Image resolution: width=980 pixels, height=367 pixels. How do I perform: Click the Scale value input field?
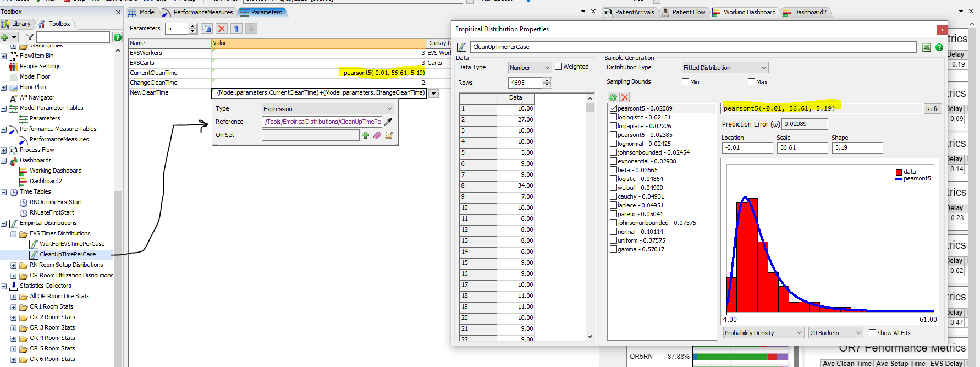801,147
